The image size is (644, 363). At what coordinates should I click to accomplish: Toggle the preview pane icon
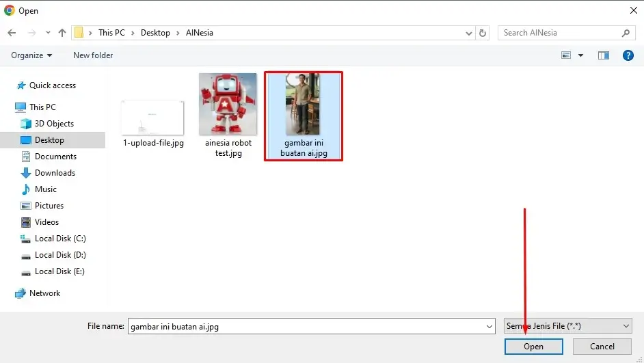point(604,55)
